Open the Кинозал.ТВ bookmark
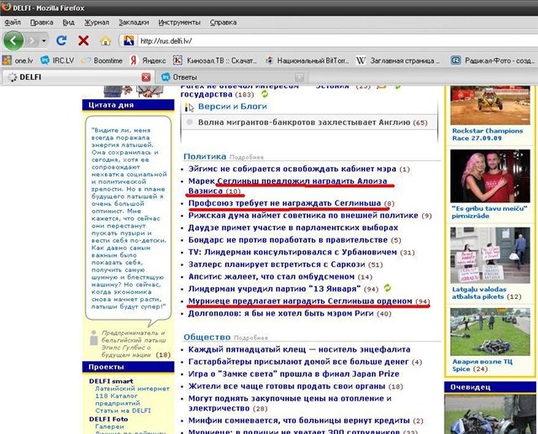The image size is (538, 434). [x=215, y=61]
